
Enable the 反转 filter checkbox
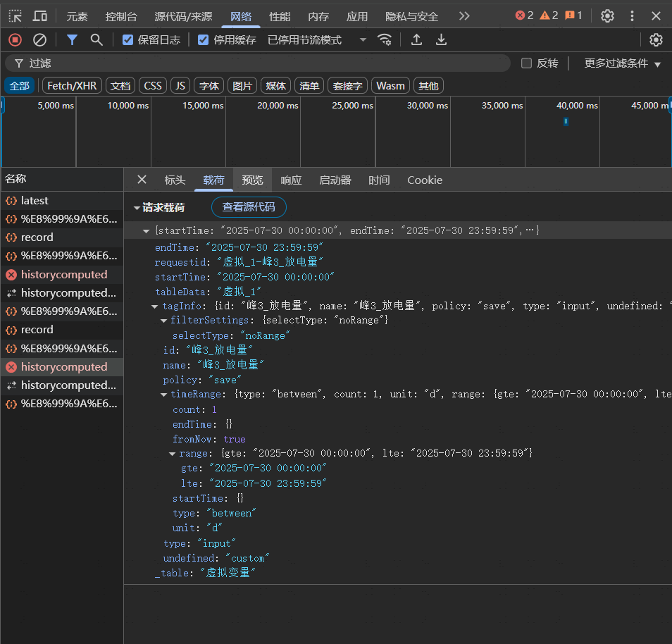[x=526, y=63]
